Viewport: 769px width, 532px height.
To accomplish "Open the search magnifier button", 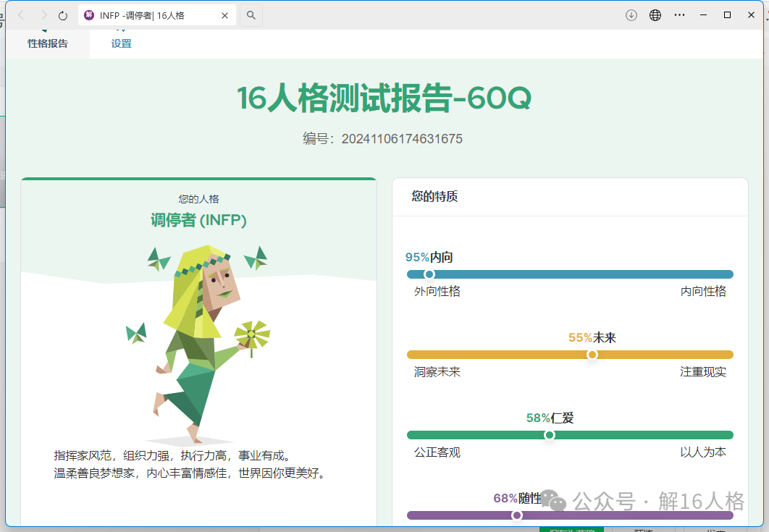I will click(251, 15).
